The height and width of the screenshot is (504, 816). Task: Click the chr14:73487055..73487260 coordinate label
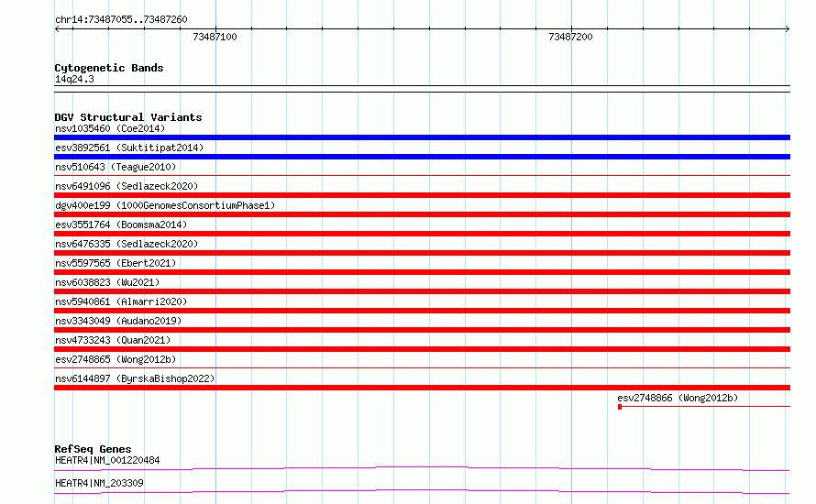pos(121,19)
